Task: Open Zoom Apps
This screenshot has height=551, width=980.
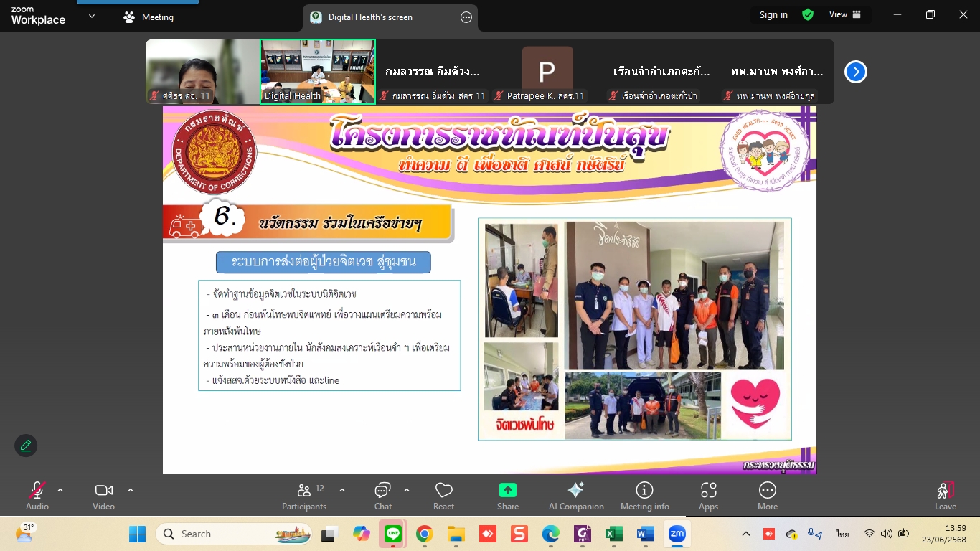Action: click(x=709, y=496)
